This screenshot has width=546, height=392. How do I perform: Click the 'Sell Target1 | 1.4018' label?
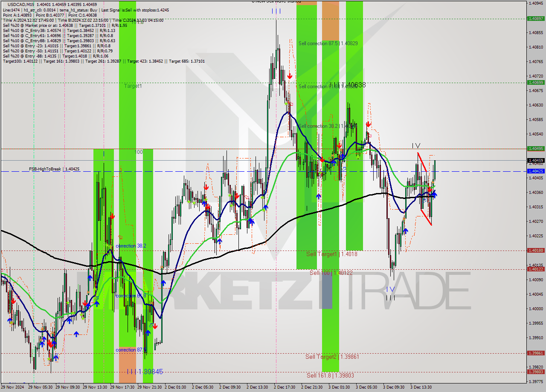[332, 254]
